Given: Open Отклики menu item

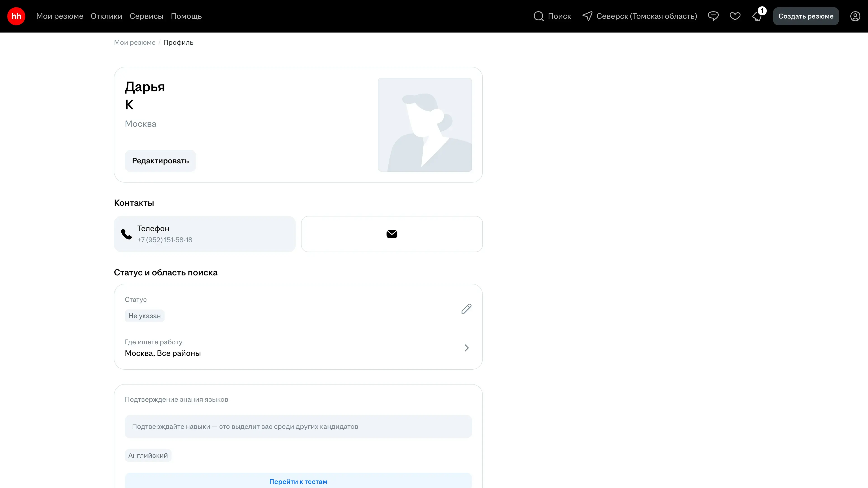Looking at the screenshot, I should click(x=106, y=16).
